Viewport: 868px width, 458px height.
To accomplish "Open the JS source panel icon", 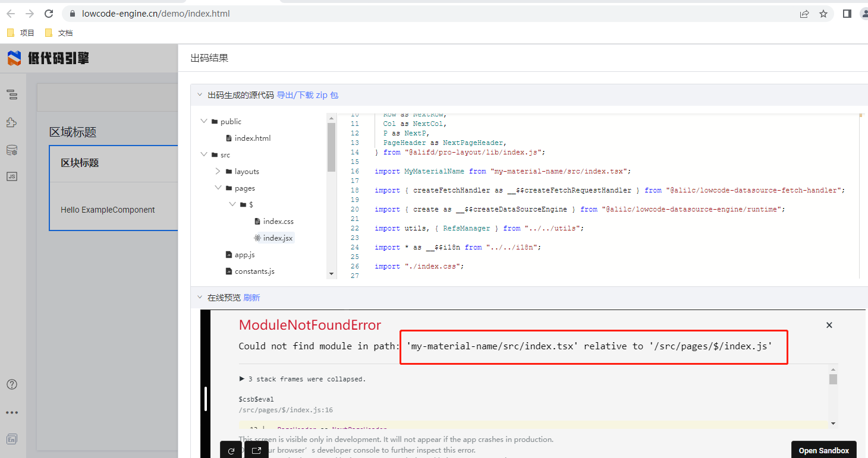I will (x=12, y=176).
